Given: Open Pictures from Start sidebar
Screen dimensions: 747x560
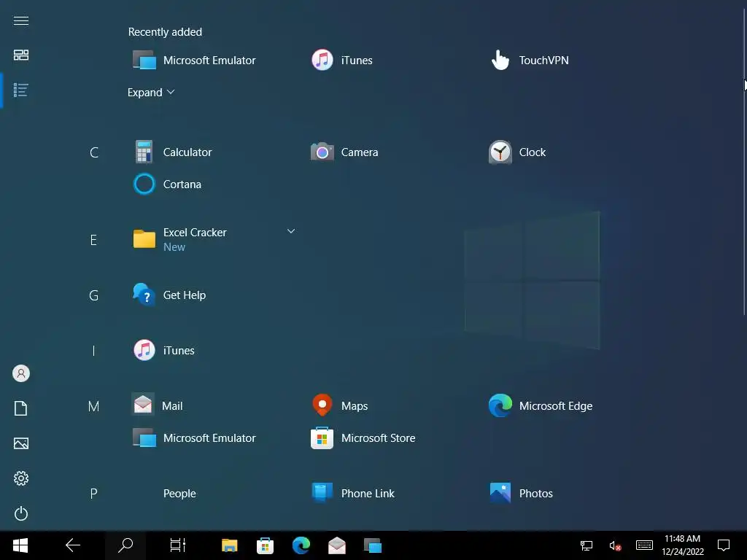Looking at the screenshot, I should pyautogui.click(x=21, y=443).
